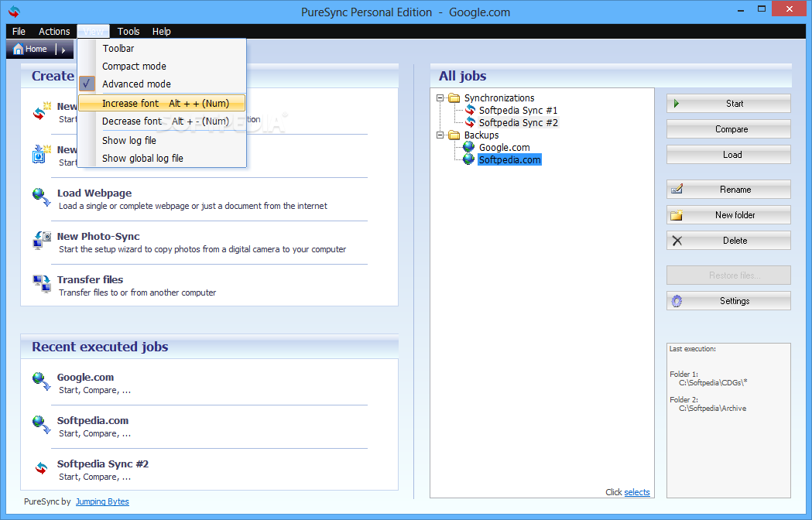Click the Softpedia Sync #1 sync icon
The height and width of the screenshot is (520, 812).
(x=470, y=111)
